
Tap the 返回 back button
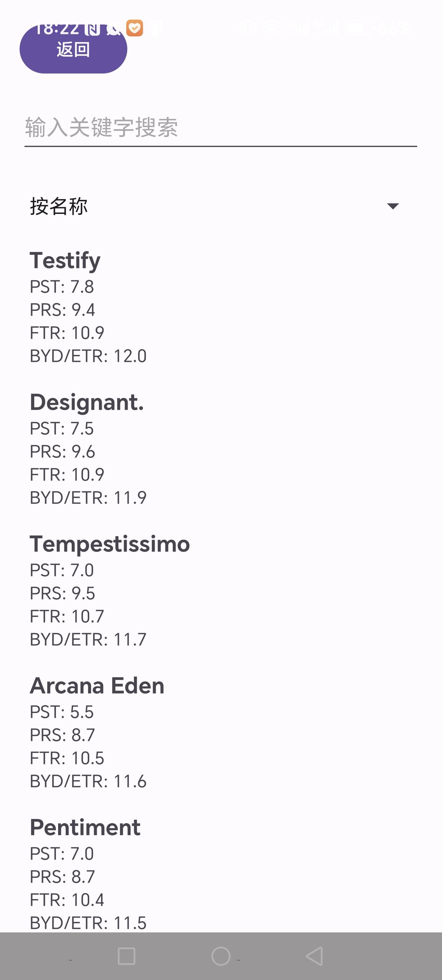pyautogui.click(x=73, y=49)
